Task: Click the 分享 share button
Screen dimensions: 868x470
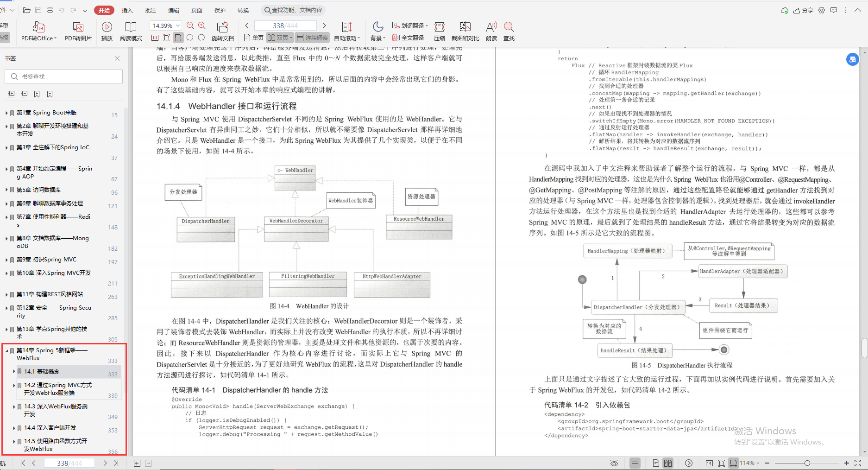Action: pyautogui.click(x=803, y=10)
